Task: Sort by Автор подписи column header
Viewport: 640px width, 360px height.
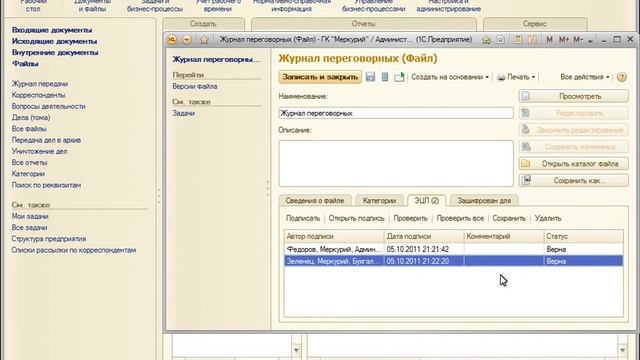Action: [x=334, y=236]
